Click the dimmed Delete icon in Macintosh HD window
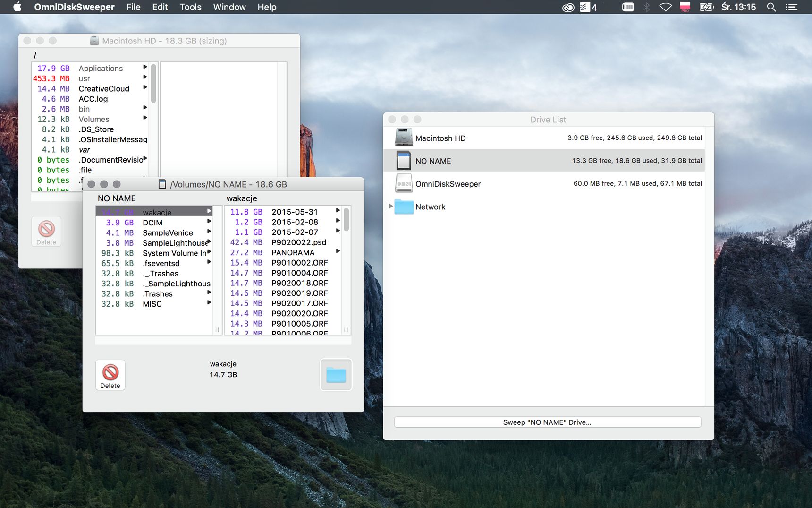The image size is (812, 508). pos(46,232)
